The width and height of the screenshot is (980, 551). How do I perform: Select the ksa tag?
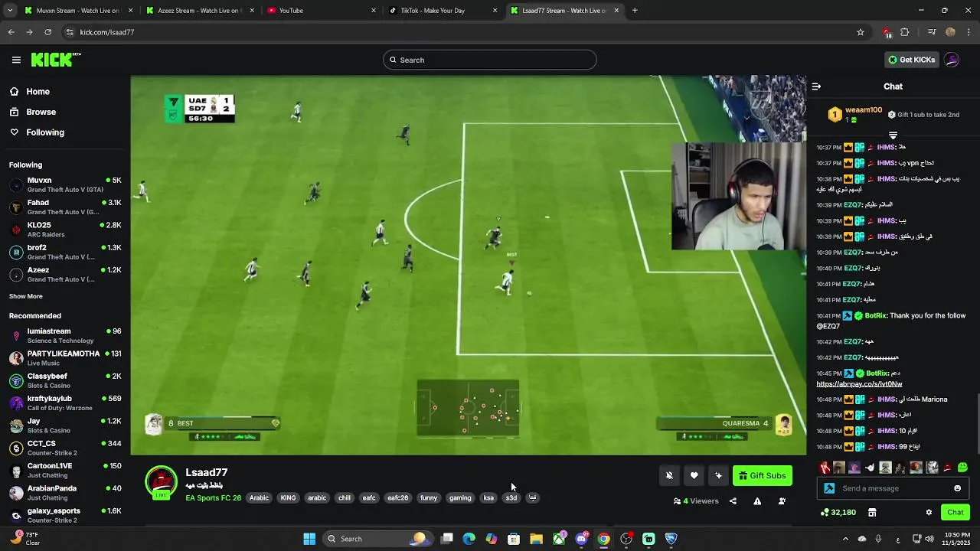click(x=488, y=498)
